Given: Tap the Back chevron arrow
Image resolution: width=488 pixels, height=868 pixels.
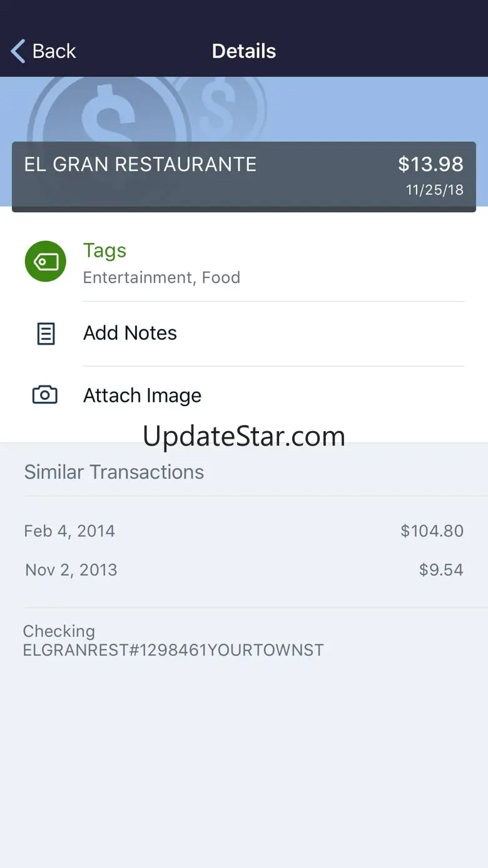Looking at the screenshot, I should pos(18,51).
